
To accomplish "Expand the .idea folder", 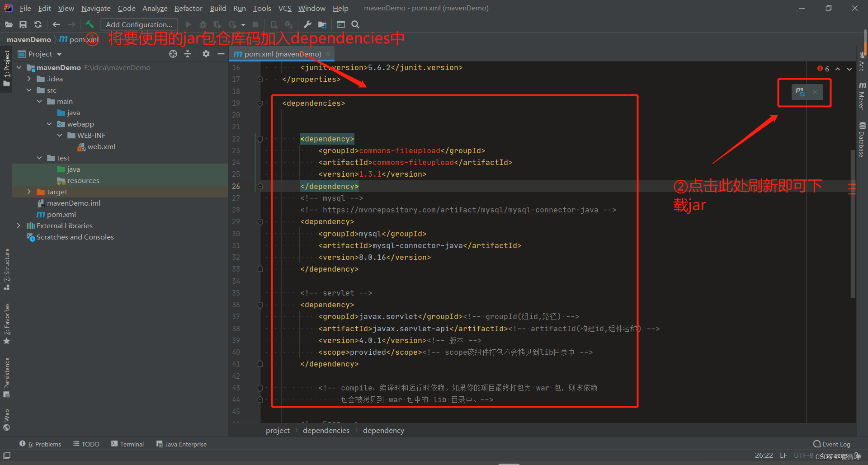I will [29, 79].
